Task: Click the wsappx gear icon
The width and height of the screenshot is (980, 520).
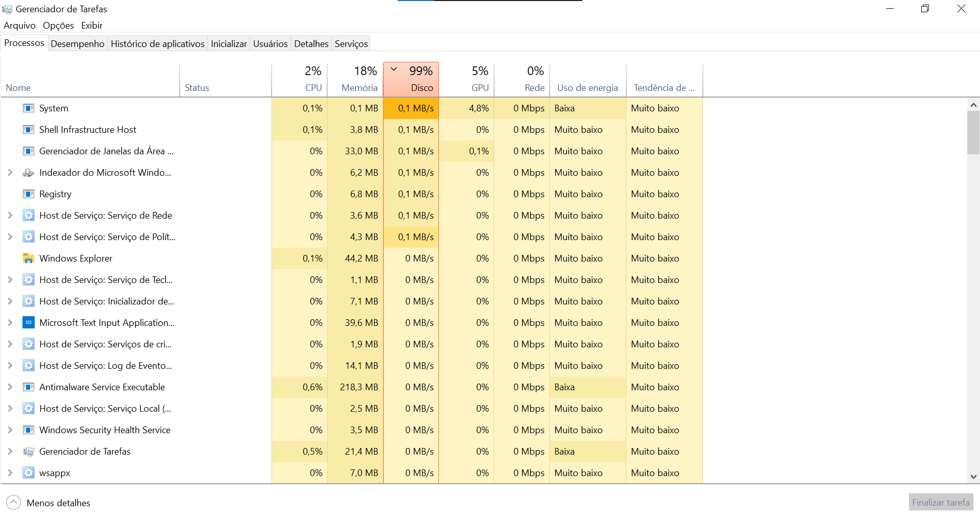Action: point(29,473)
